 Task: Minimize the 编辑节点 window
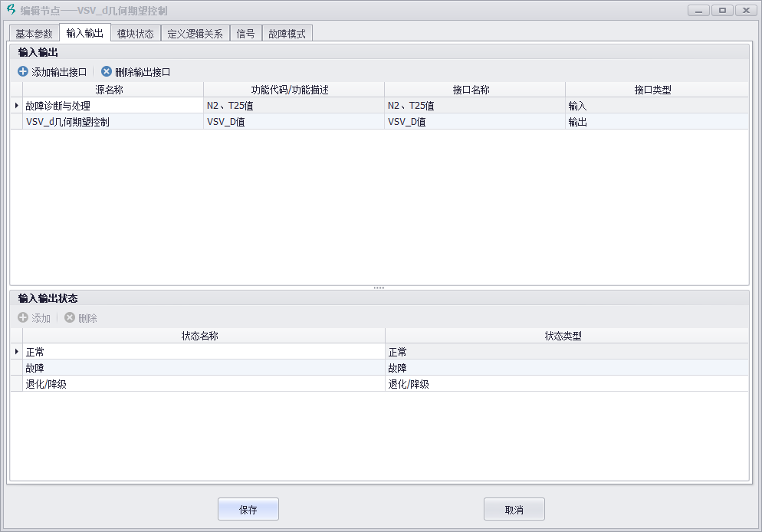click(x=699, y=10)
